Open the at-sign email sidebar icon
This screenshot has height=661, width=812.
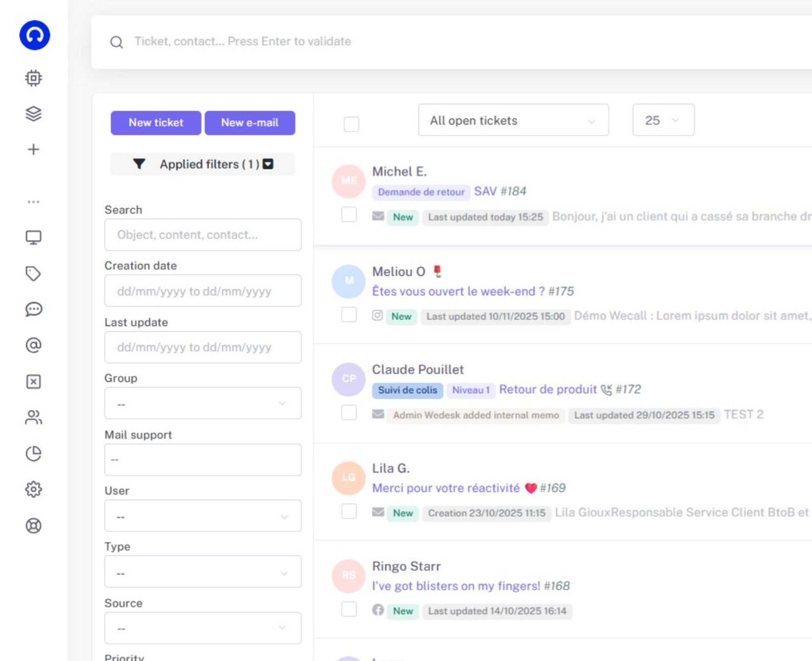(x=34, y=346)
